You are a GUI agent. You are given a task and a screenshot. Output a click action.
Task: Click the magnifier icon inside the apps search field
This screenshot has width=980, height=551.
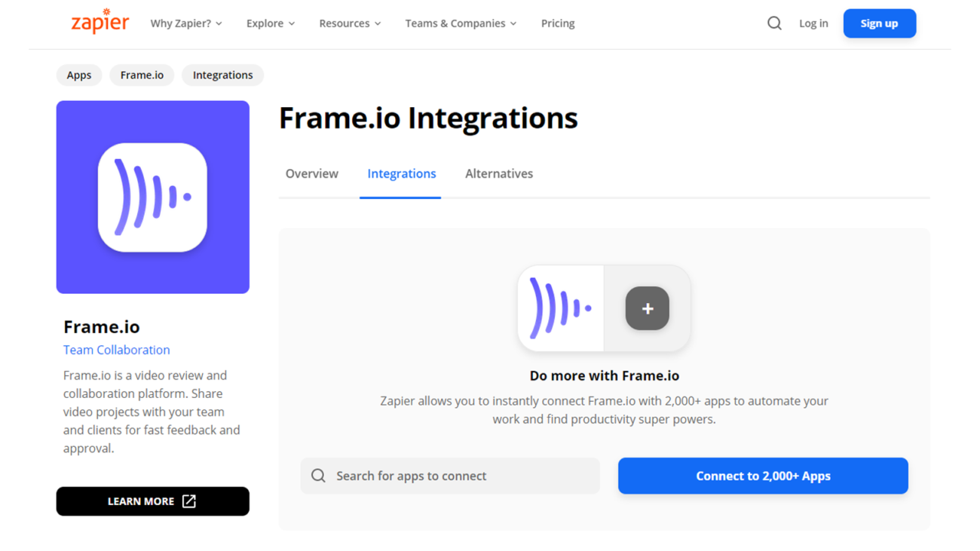tap(318, 476)
